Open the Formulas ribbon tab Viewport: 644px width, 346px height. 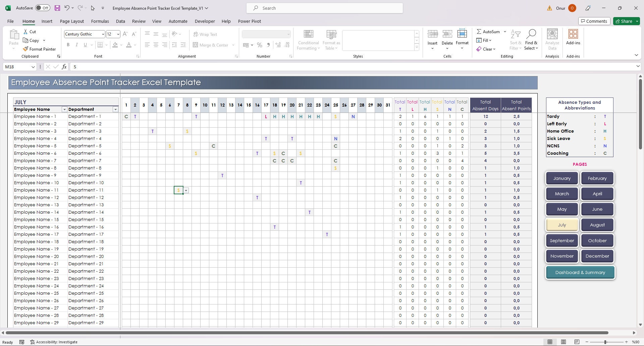[100, 21]
